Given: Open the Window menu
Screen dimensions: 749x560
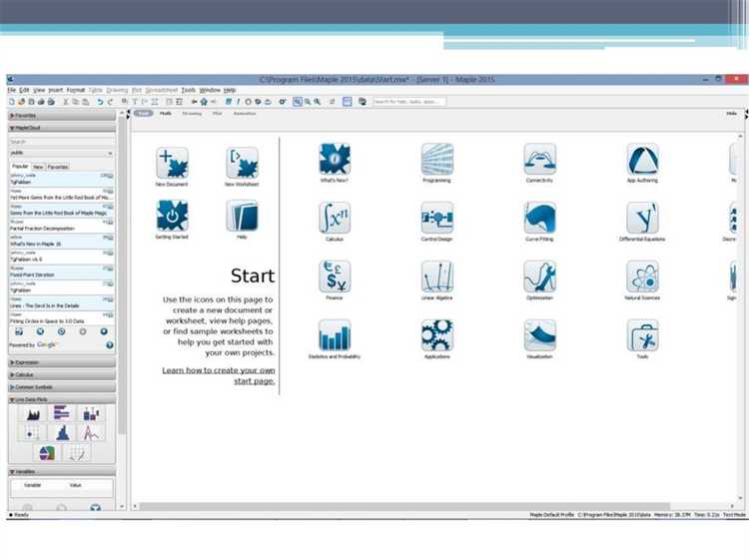Looking at the screenshot, I should point(210,90).
